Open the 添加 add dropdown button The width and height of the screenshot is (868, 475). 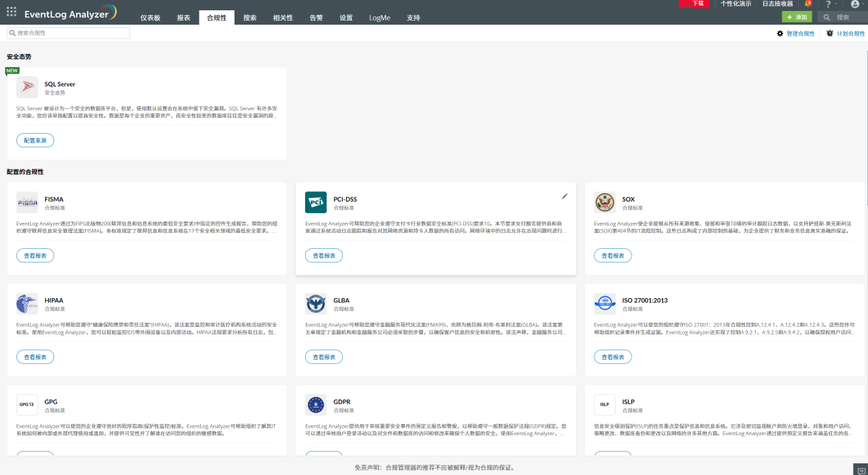pyautogui.click(x=797, y=17)
